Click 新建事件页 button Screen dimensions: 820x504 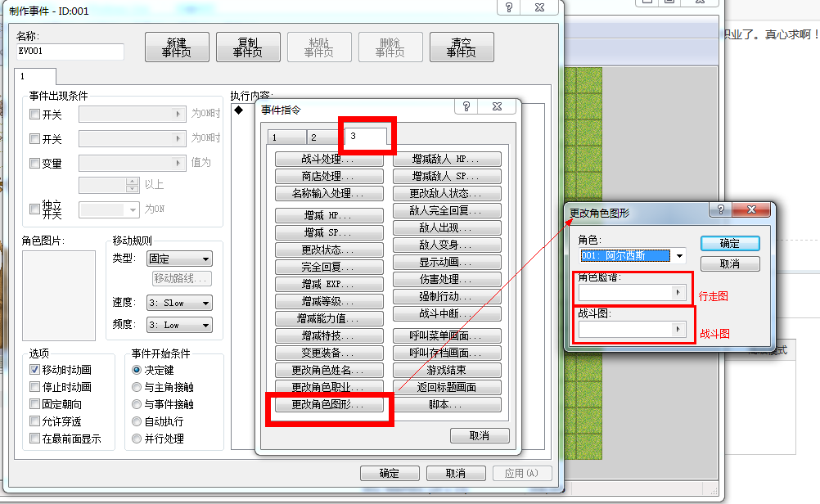click(x=177, y=47)
